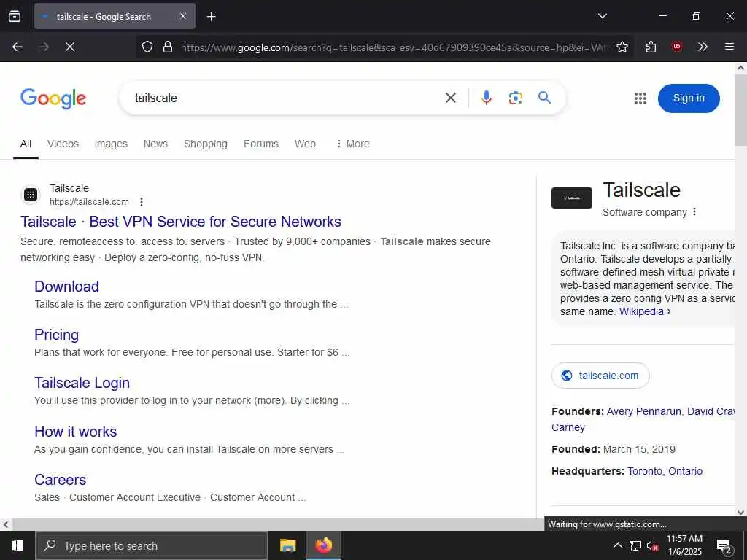Switch to the Images results tab
Screen dimensions: 747x560
pos(111,144)
